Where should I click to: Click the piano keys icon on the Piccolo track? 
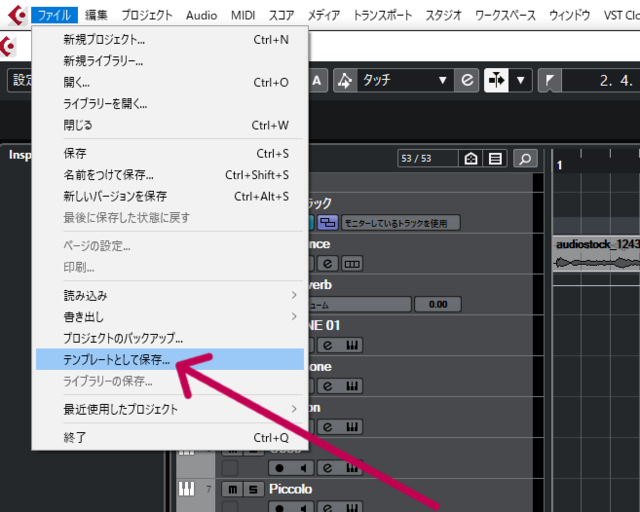point(187,489)
